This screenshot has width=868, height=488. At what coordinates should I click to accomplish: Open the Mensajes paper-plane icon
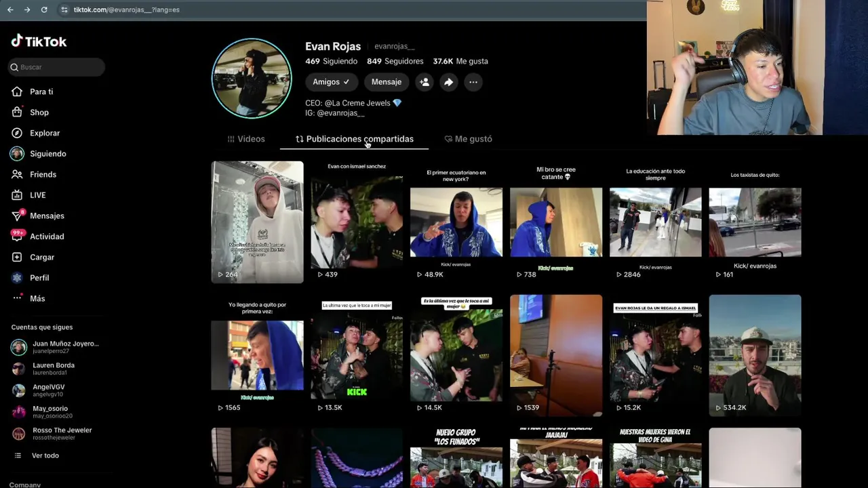(17, 216)
